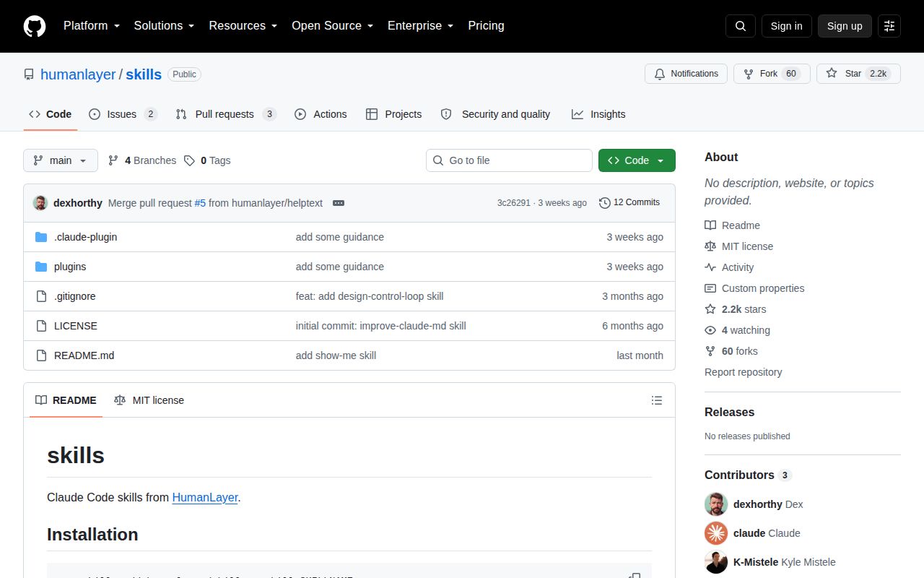View the 0 Tags link
This screenshot has height=578, width=924.
(x=207, y=160)
